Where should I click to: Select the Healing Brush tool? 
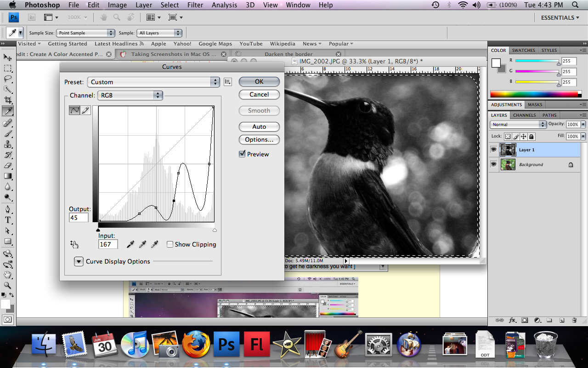(x=8, y=123)
